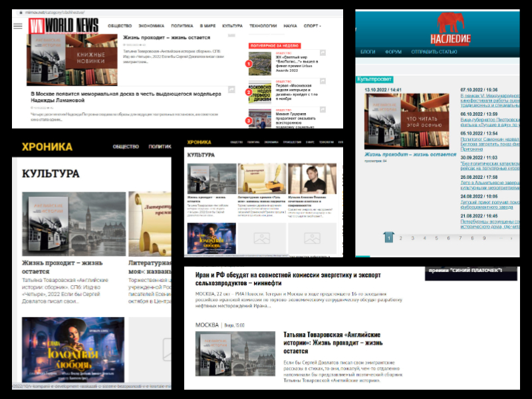Open London bridge book thumbnail in larger Хроника
This screenshot has height=399, width=532.
[74, 224]
